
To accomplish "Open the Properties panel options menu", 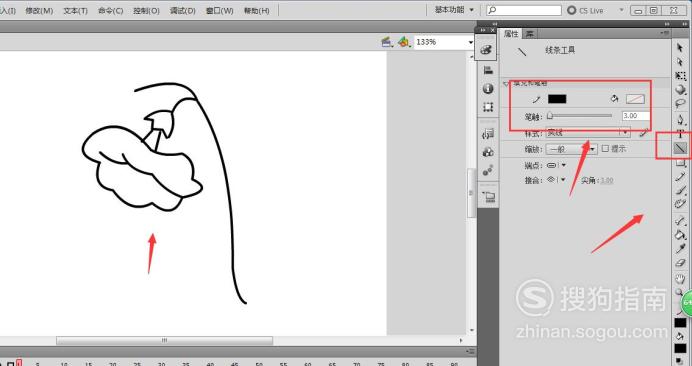I will pyautogui.click(x=664, y=33).
